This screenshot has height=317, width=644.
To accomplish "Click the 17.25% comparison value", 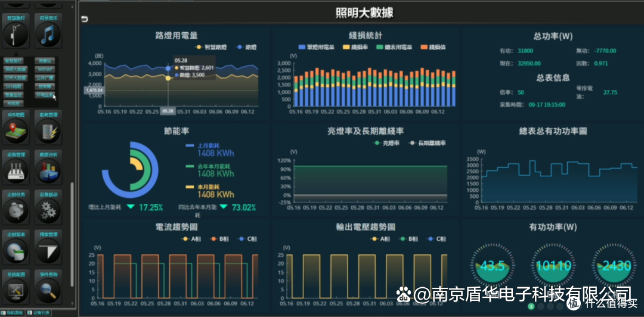I will click(151, 207).
